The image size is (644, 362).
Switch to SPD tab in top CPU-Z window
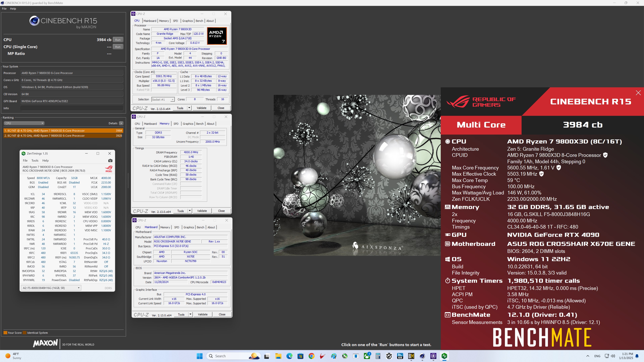175,21
